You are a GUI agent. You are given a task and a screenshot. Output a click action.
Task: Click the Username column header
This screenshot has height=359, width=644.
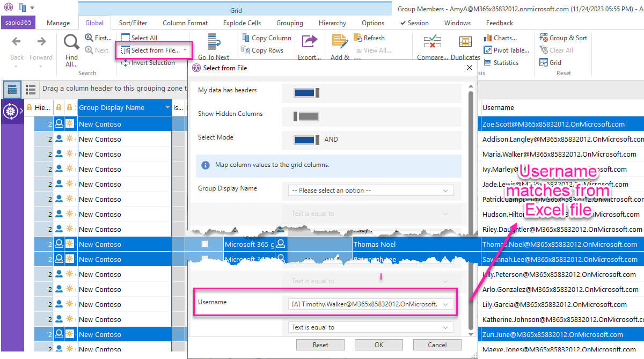pyautogui.click(x=562, y=108)
